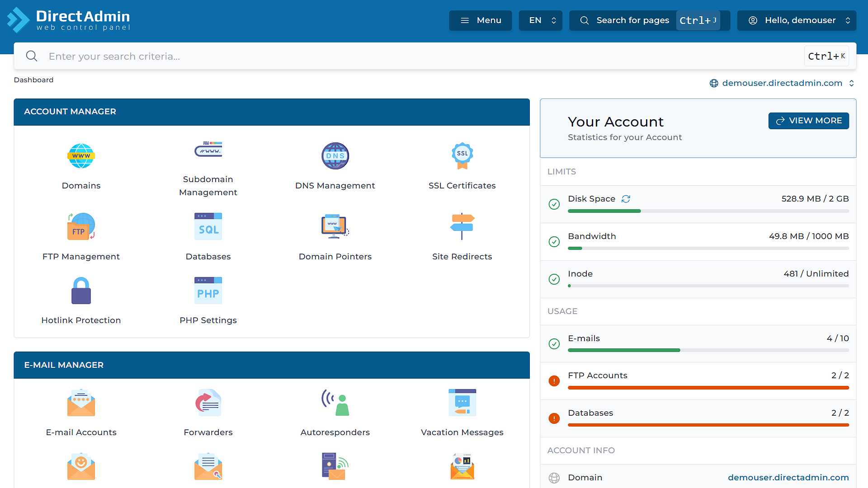
Task: Open the PHP Settings icon
Action: pos(208,291)
